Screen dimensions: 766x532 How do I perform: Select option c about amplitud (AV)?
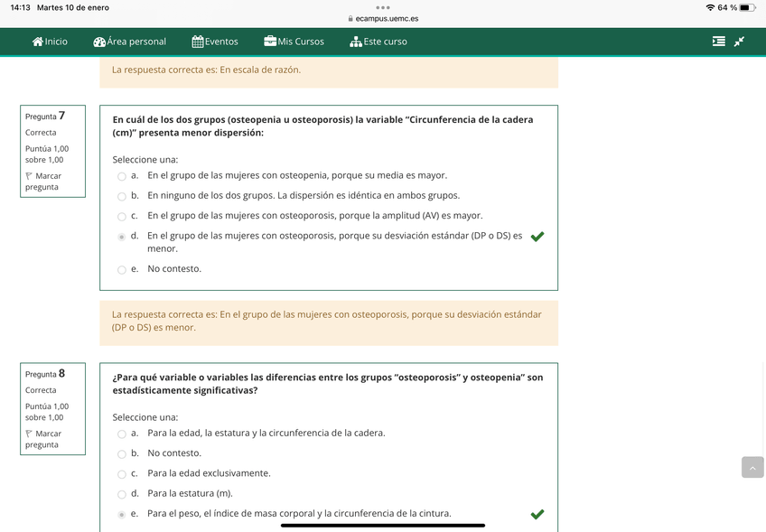click(x=122, y=217)
